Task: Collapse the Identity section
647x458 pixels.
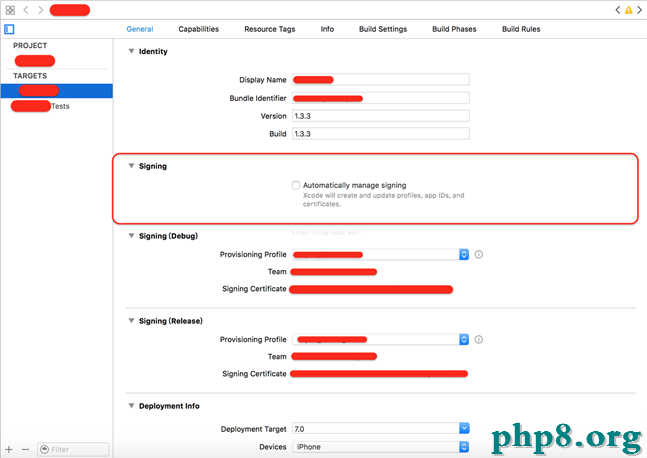Action: coord(131,51)
